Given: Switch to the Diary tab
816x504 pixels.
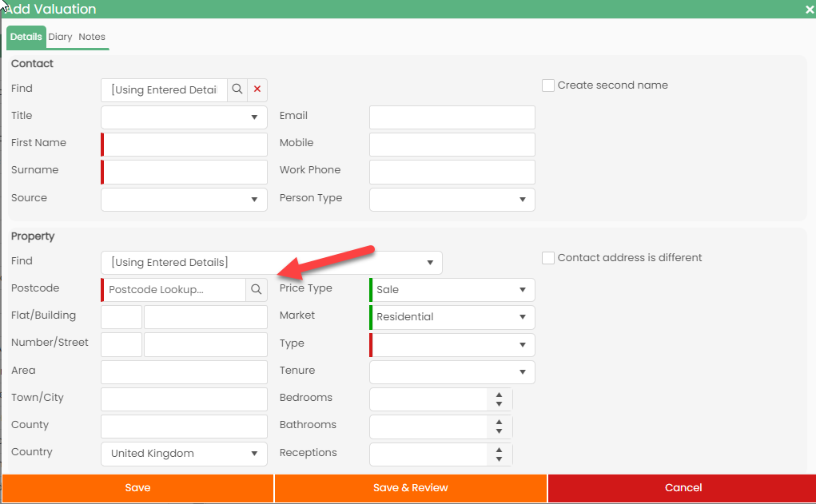Looking at the screenshot, I should point(60,37).
